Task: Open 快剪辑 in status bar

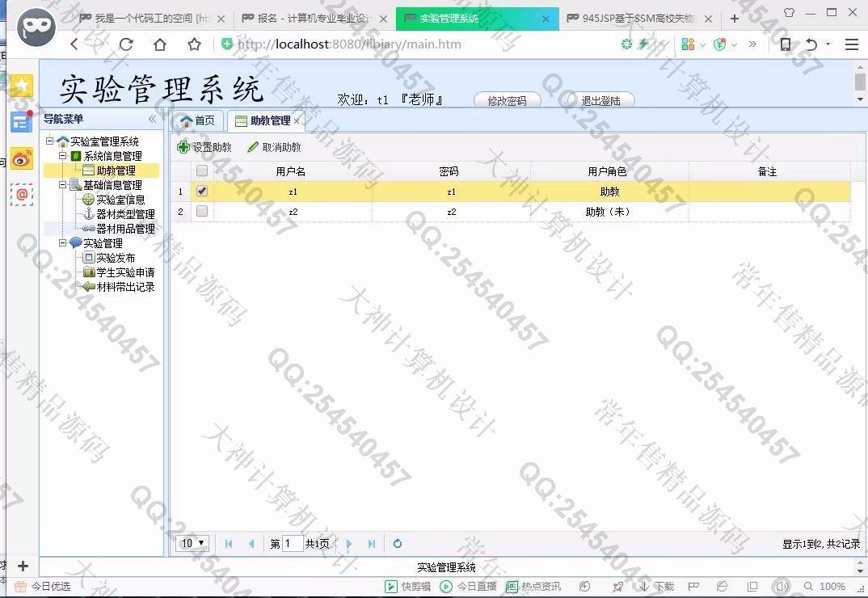Action: pyautogui.click(x=408, y=587)
